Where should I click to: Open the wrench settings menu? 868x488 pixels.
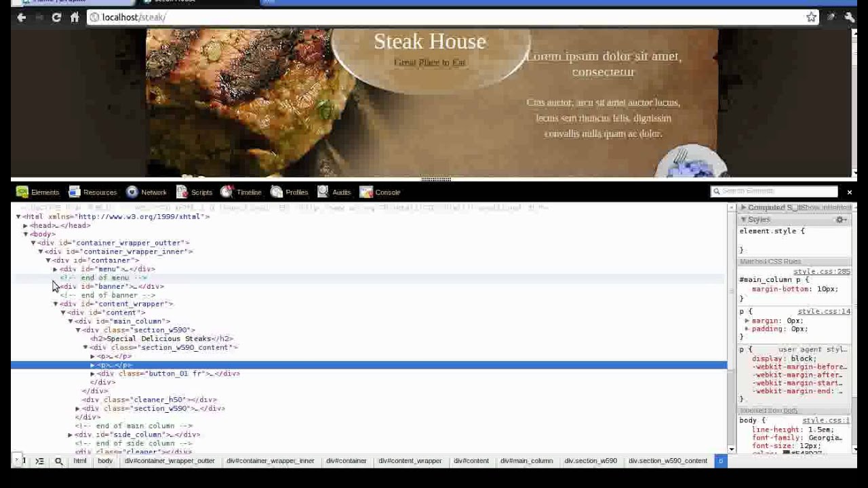click(849, 17)
